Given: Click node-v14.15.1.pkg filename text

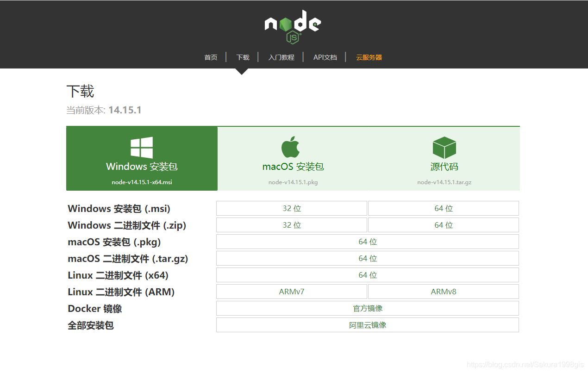Looking at the screenshot, I should [x=293, y=182].
